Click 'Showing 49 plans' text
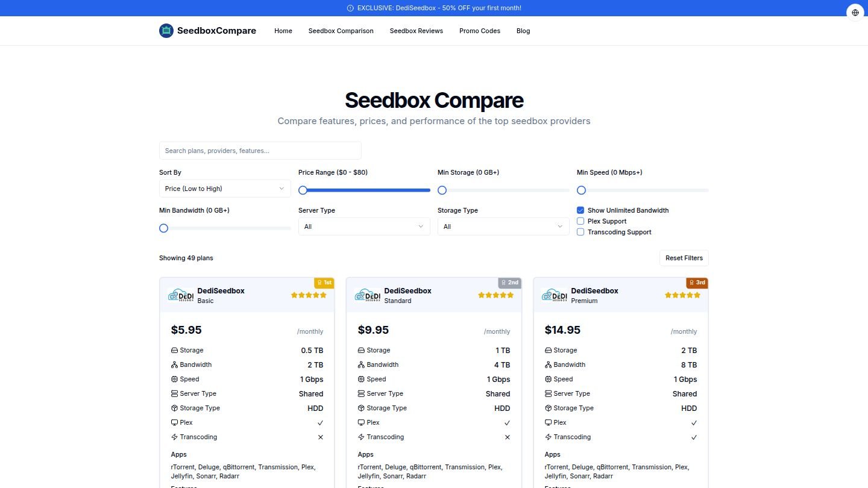Viewport: 868px width, 488px height. click(186, 258)
